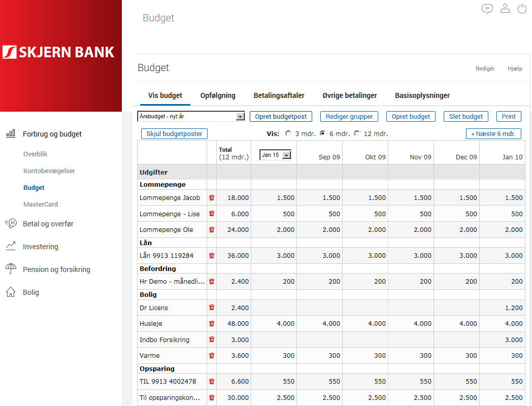
Task: Click the Lån 9913 119284 row label
Action: click(x=167, y=255)
